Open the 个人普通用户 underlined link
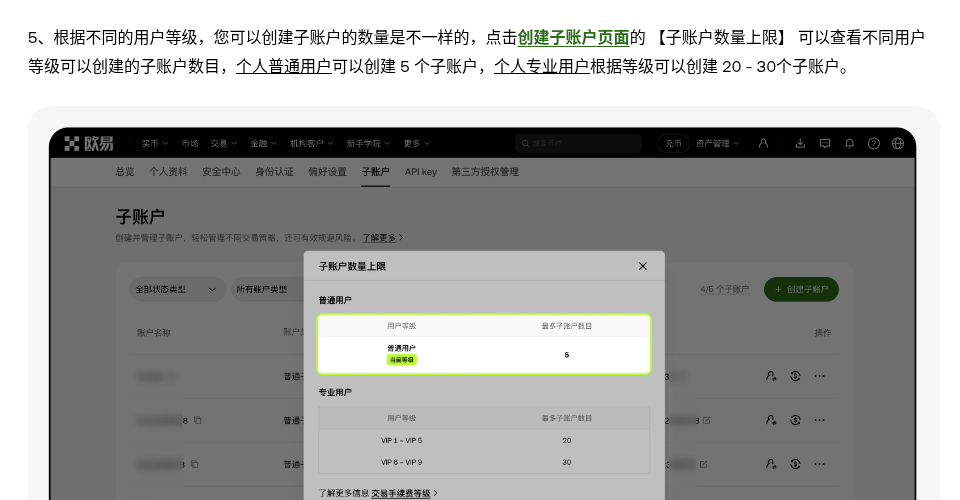 283,66
